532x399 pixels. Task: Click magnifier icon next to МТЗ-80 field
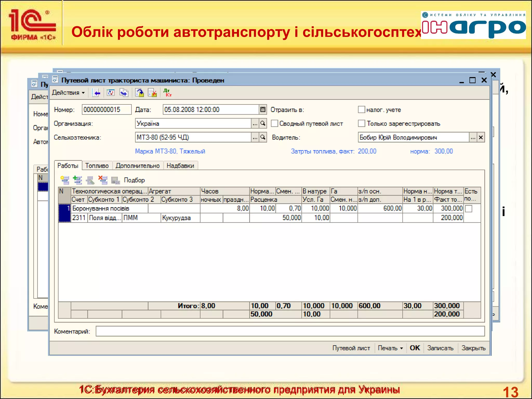[x=263, y=137]
